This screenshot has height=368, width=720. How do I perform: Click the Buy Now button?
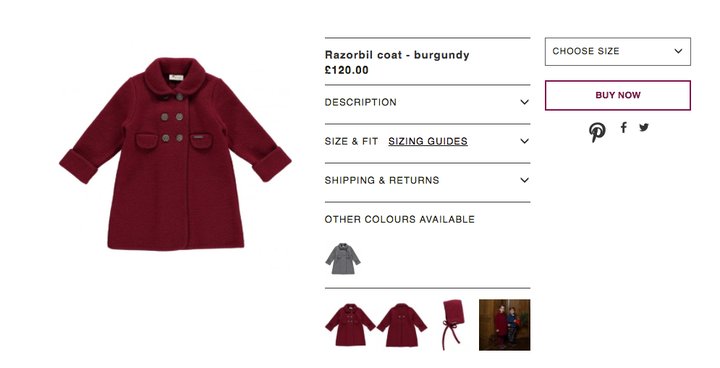[618, 95]
